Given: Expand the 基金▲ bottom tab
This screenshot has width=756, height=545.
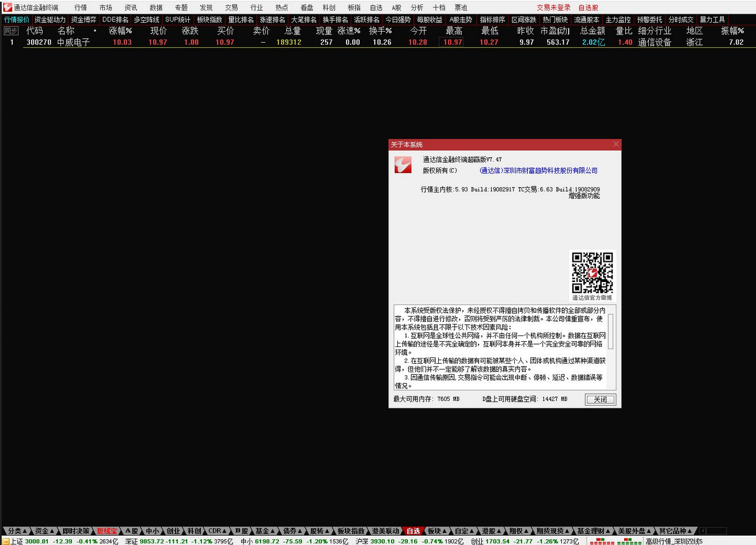Looking at the screenshot, I should pyautogui.click(x=264, y=531).
